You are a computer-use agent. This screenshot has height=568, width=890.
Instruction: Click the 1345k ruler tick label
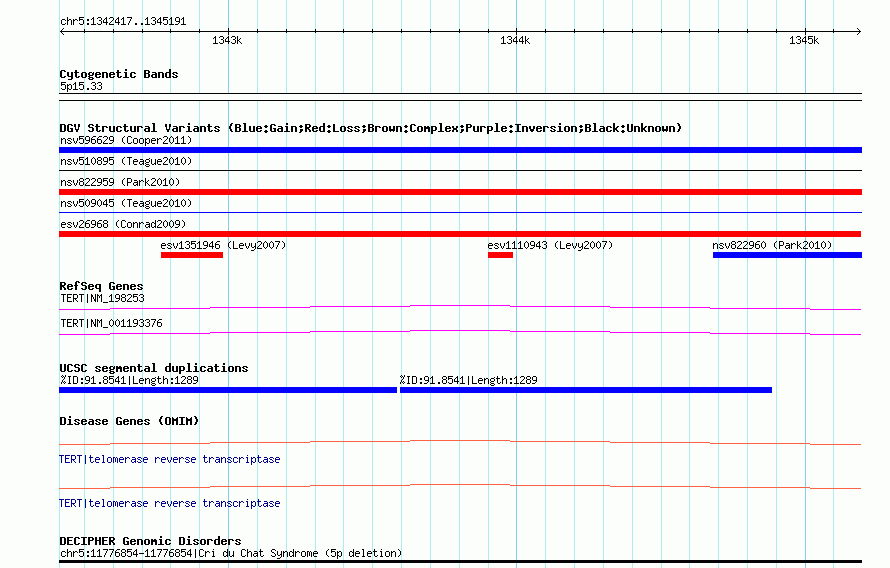(804, 40)
